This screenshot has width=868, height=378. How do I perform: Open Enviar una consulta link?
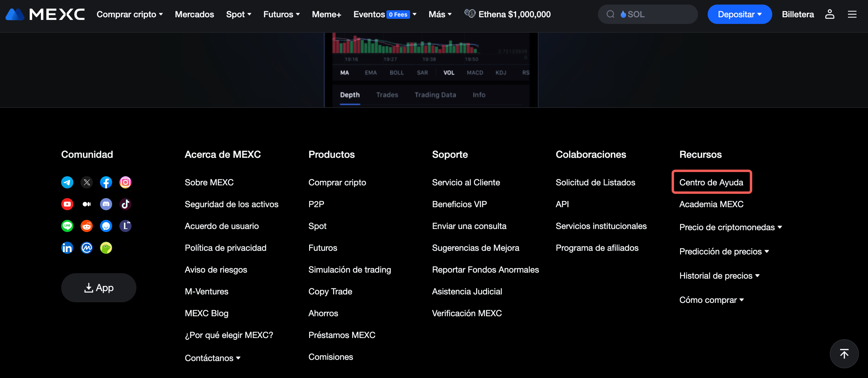pos(469,226)
